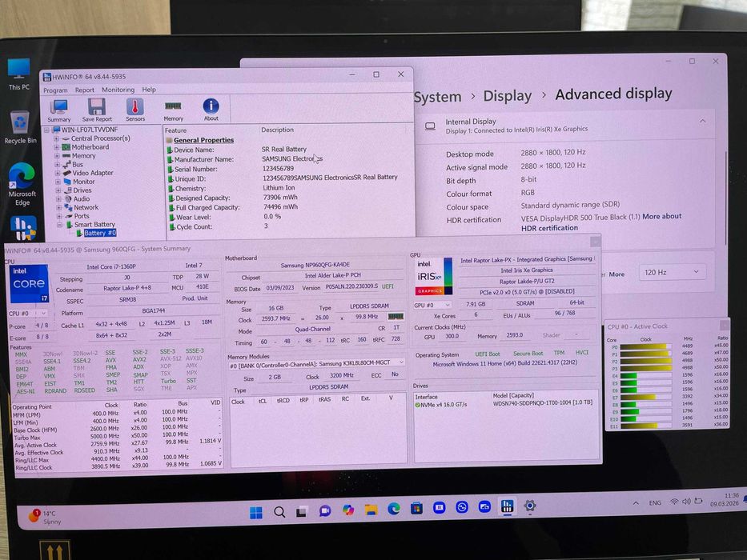This screenshot has height=560, width=747.
Task: Select the Bus tree item
Action: [78, 164]
